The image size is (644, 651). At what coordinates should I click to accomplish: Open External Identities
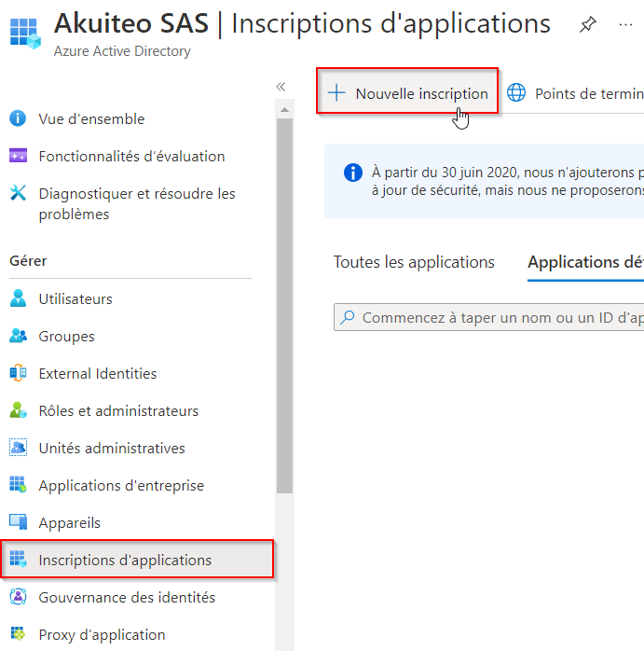tap(98, 374)
